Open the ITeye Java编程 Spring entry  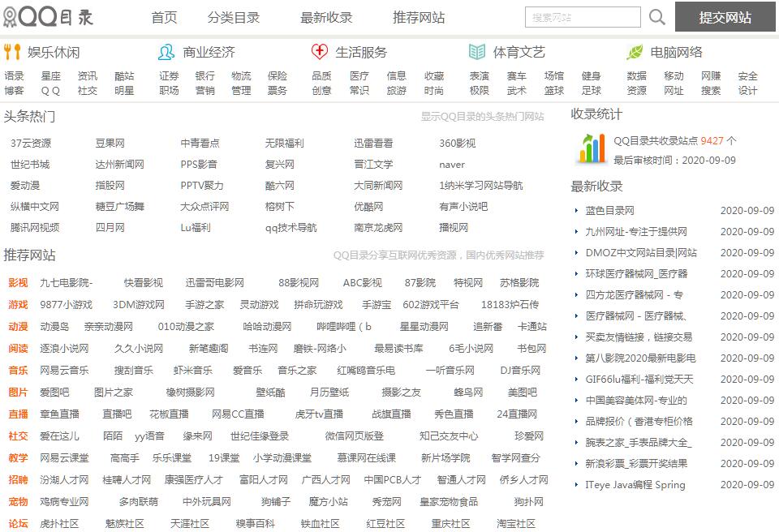click(635, 485)
